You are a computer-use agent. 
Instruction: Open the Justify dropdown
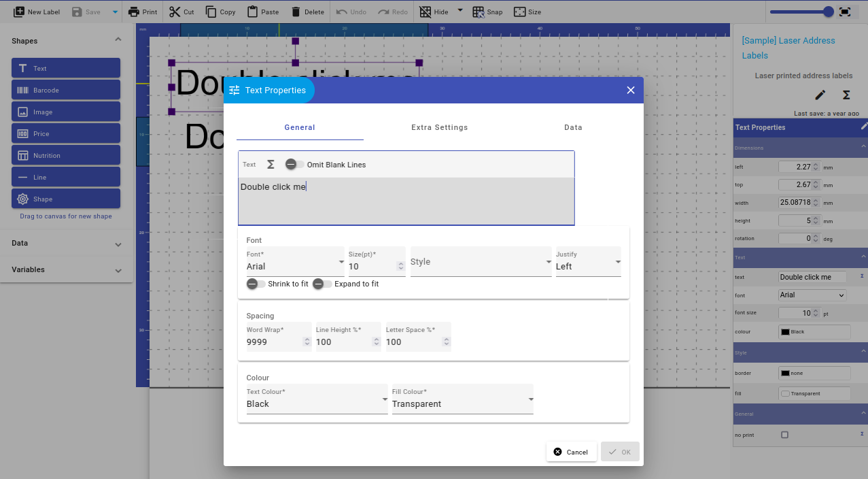click(588, 262)
